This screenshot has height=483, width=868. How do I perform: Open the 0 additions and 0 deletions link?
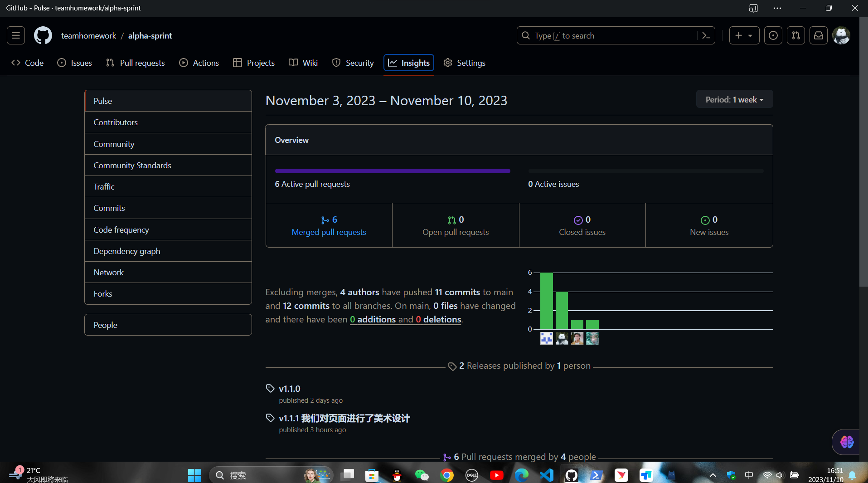coord(406,319)
